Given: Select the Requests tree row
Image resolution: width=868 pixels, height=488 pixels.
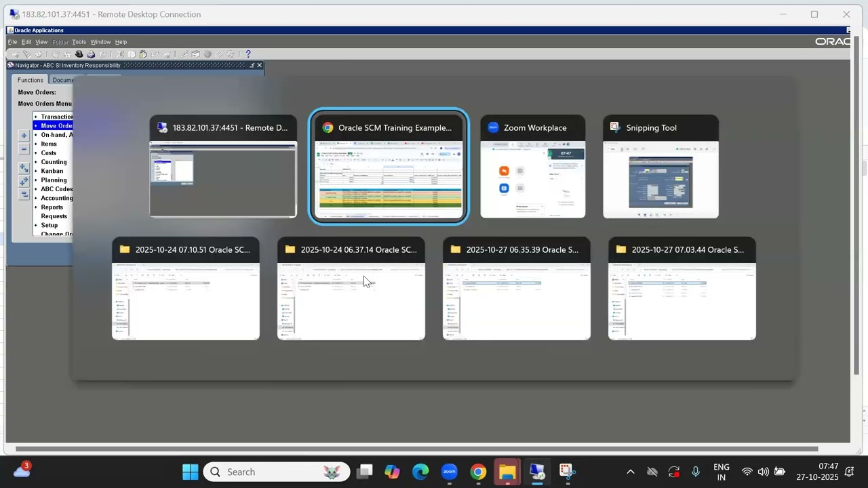Looking at the screenshot, I should [54, 216].
